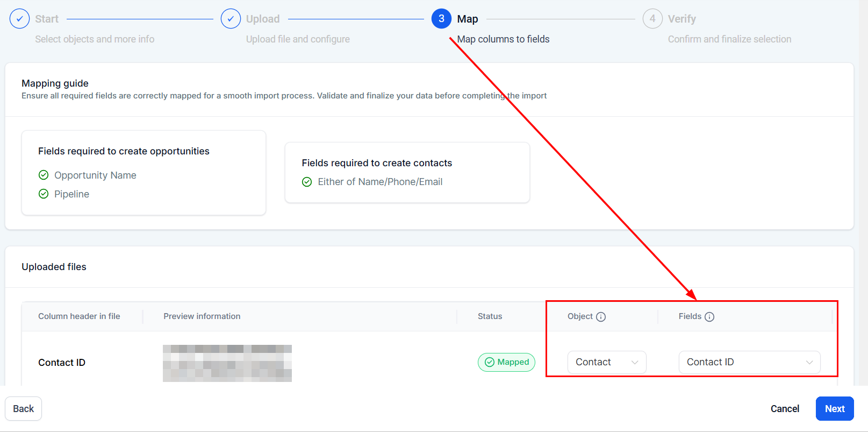
Task: Click the Upload step checkmark circle
Action: coord(231,19)
